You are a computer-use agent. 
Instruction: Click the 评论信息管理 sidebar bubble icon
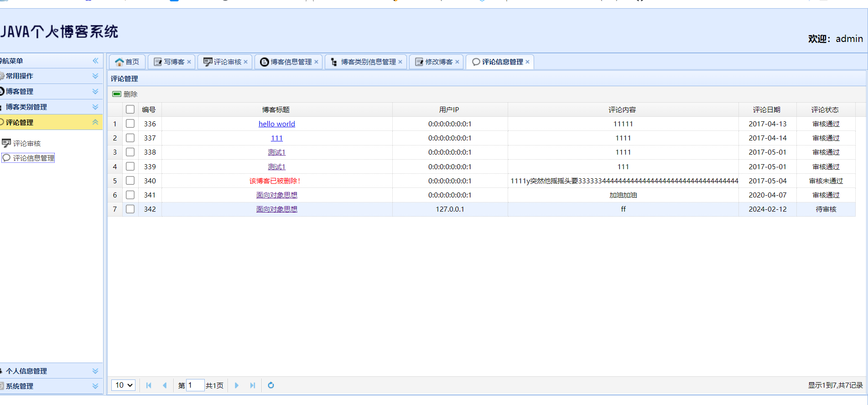[x=6, y=158]
